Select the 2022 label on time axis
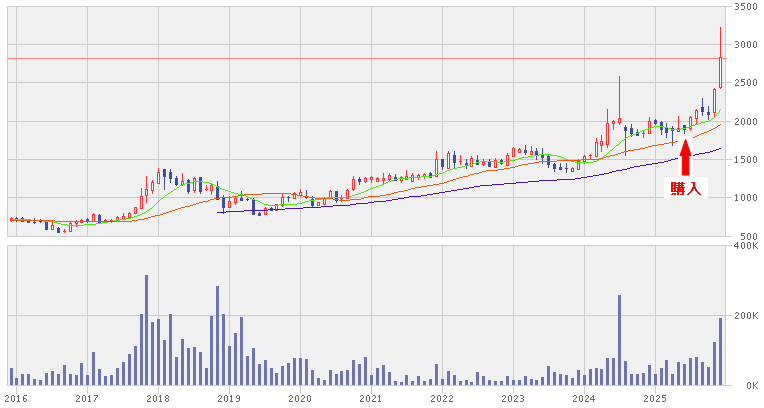764x408 pixels. (442, 398)
